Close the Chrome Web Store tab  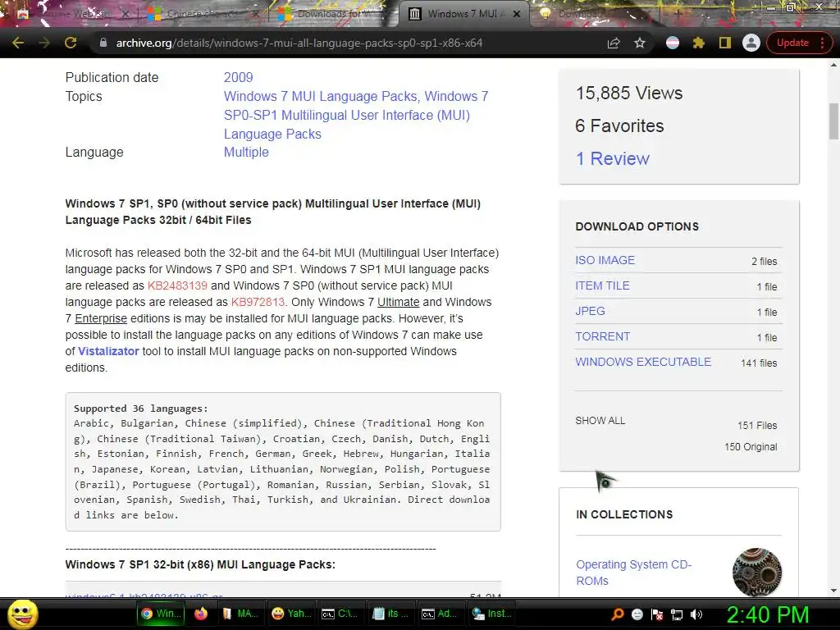tap(125, 14)
